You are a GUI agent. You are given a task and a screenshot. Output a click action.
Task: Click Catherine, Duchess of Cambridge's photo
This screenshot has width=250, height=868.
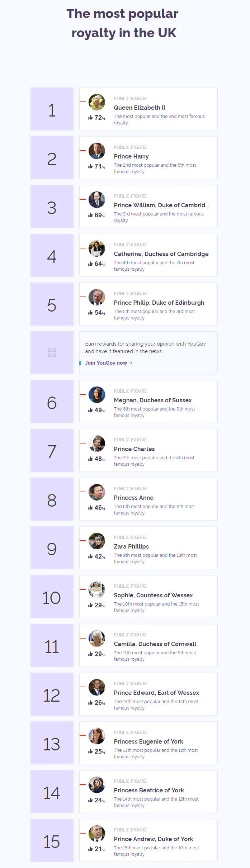click(x=97, y=248)
